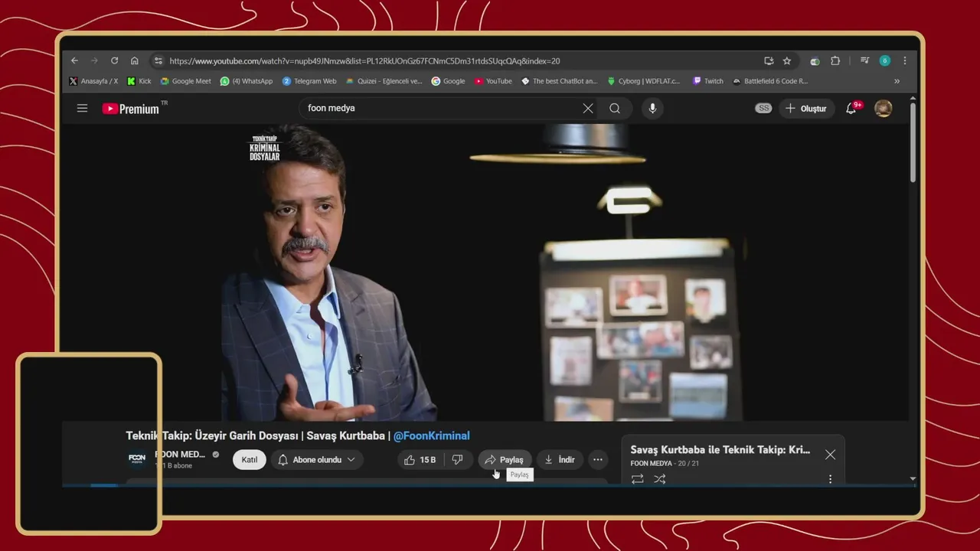Viewport: 980px width, 551px height.
Task: Toggle playlist shuffle
Action: coord(659,479)
